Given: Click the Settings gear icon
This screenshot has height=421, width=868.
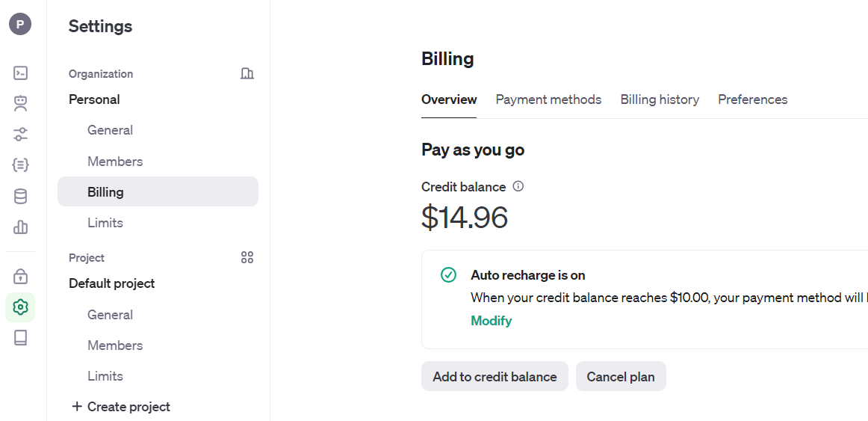Looking at the screenshot, I should (x=21, y=307).
